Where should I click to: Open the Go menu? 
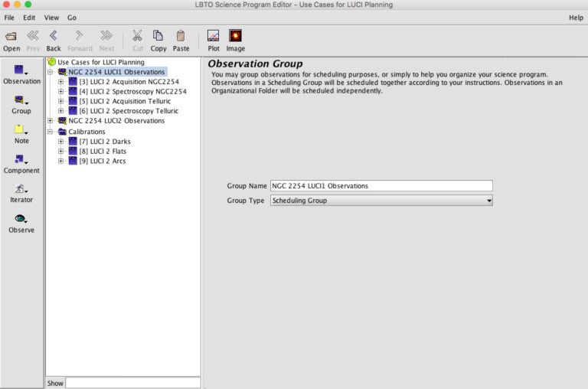[72, 18]
